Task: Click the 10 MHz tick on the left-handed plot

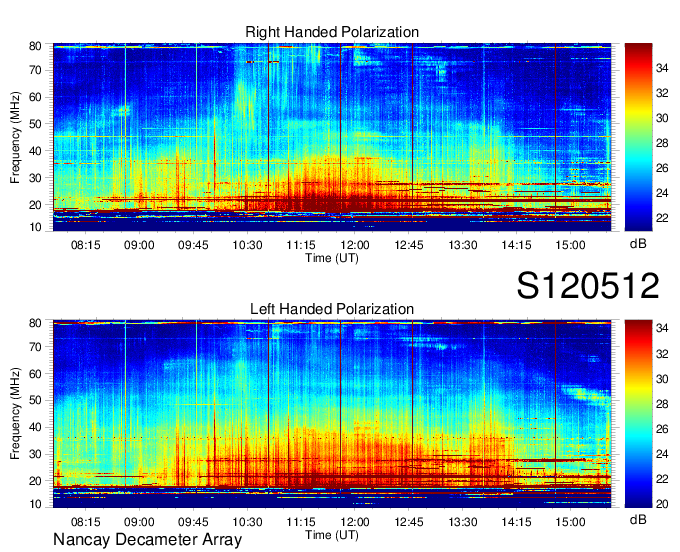Action: click(35, 504)
